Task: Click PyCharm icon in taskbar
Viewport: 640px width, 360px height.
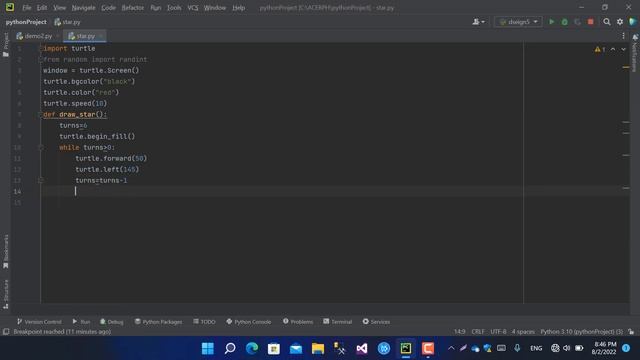Action: click(406, 348)
